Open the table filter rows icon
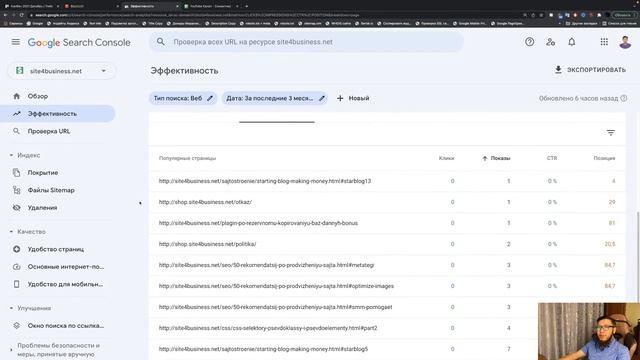 coord(611,133)
